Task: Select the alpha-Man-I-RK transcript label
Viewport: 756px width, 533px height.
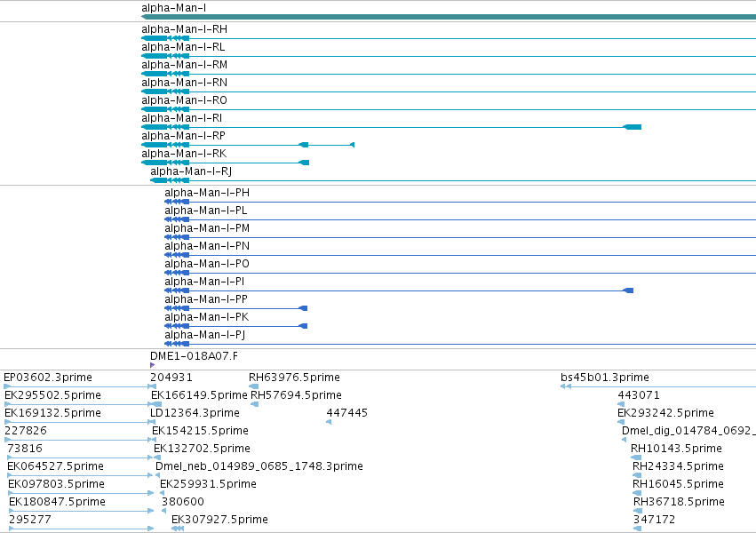Action: [x=184, y=155]
